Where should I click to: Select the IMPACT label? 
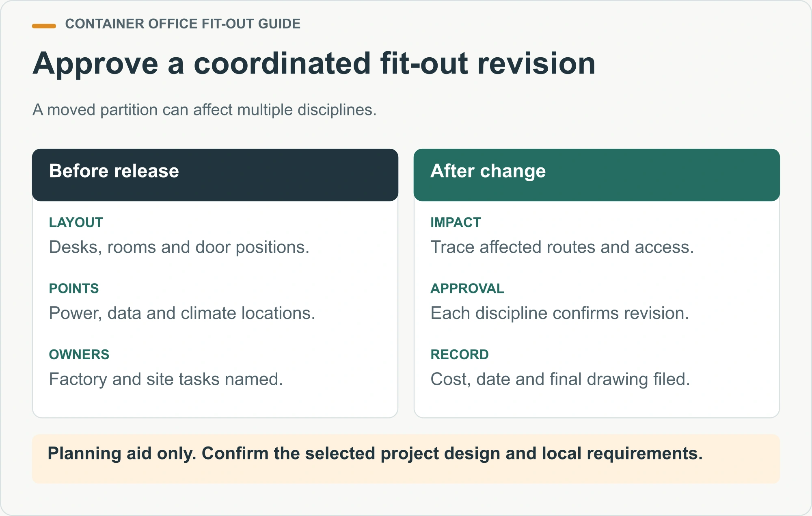(x=456, y=223)
